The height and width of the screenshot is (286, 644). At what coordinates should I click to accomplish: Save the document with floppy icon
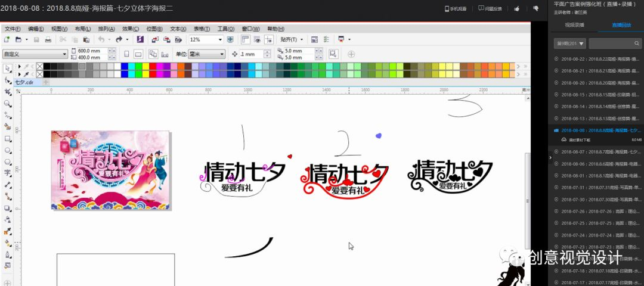click(36, 39)
